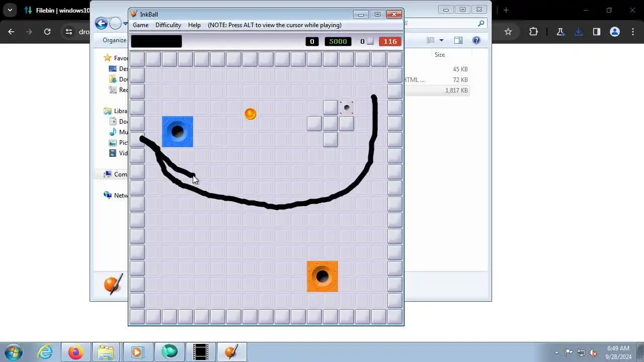Select Computer in Explorer sidebar
644x362 pixels.
(116, 174)
